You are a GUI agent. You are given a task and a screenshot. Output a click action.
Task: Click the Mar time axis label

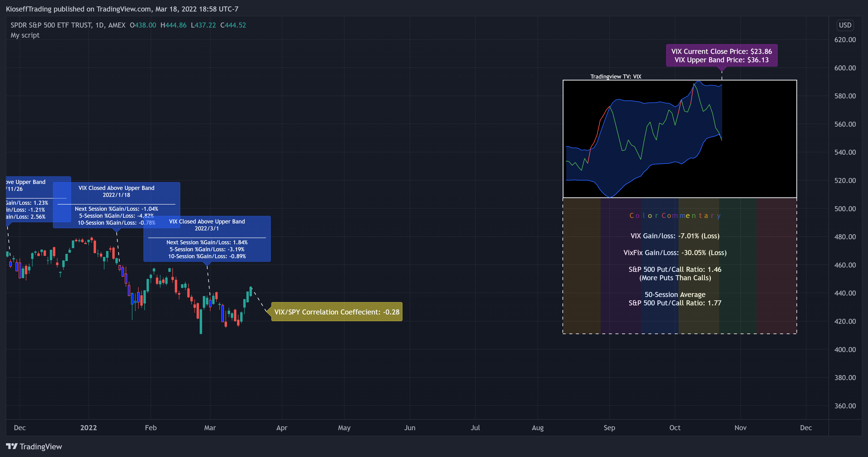click(210, 428)
